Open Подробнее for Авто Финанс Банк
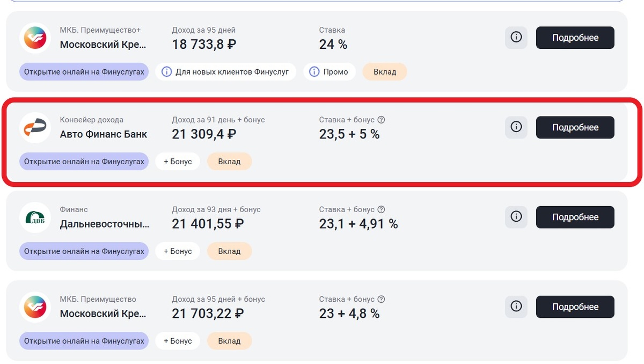644x364 pixels. click(575, 127)
